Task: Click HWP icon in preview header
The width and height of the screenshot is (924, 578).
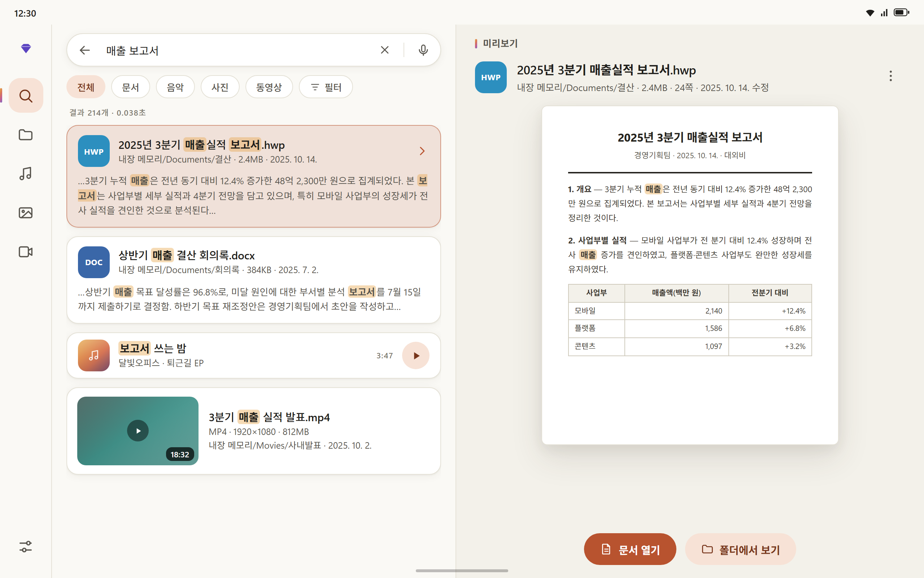Action: 491,77
